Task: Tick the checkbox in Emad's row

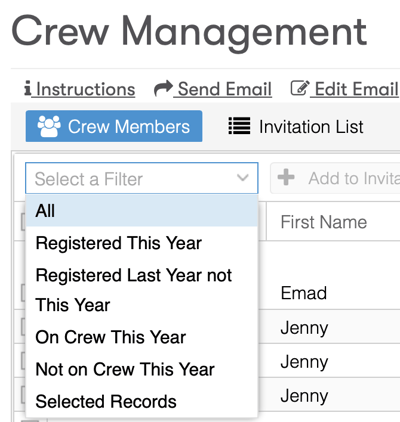Action: click(x=23, y=293)
